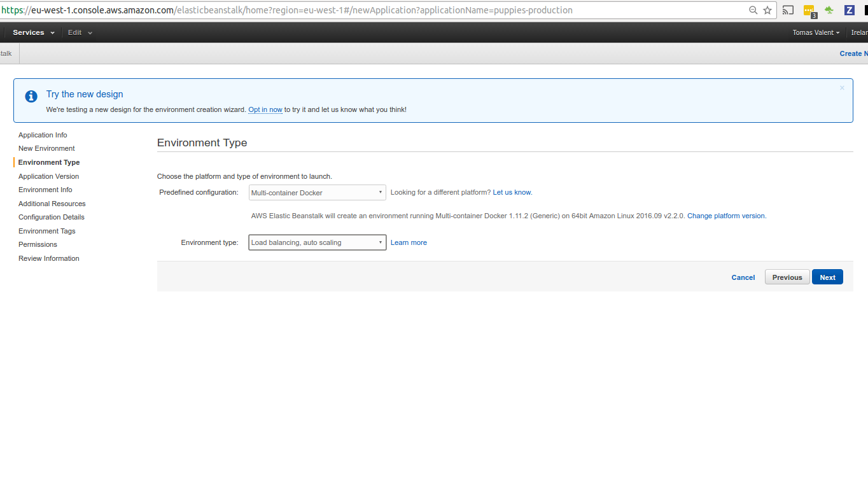Click the Opt in now link

tap(265, 109)
